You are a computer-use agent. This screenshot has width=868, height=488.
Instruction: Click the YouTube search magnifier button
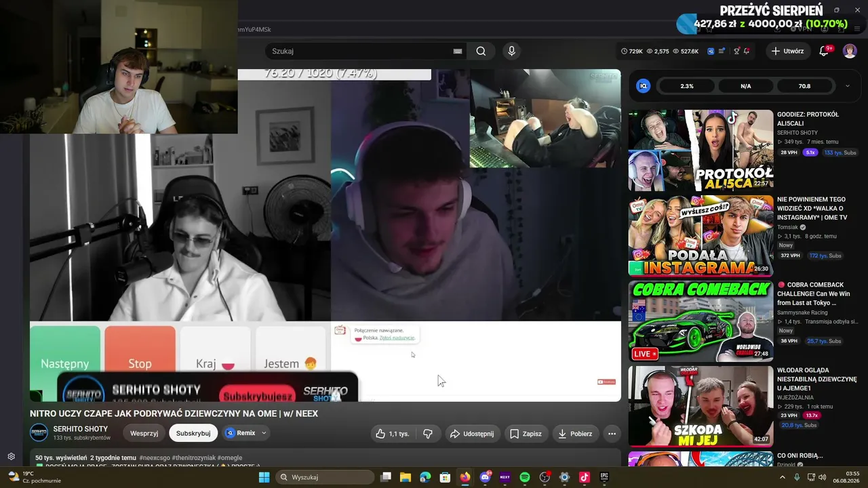point(481,51)
